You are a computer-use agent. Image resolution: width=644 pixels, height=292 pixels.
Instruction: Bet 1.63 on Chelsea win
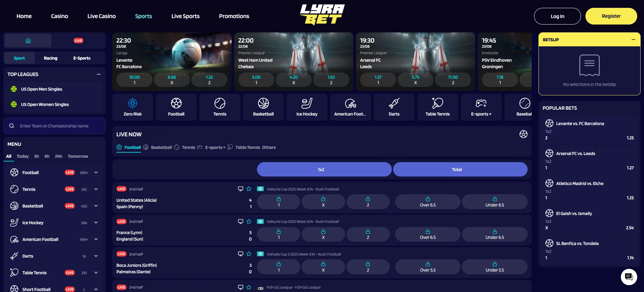331,80
